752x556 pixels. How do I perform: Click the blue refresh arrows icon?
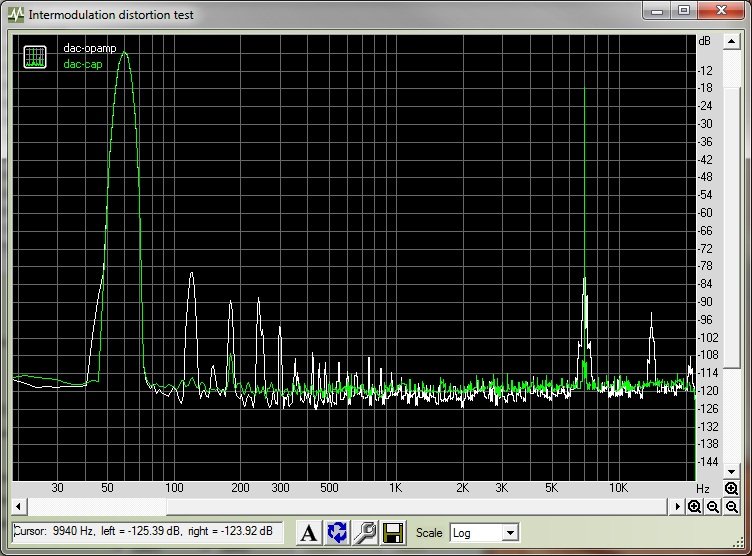[x=337, y=533]
